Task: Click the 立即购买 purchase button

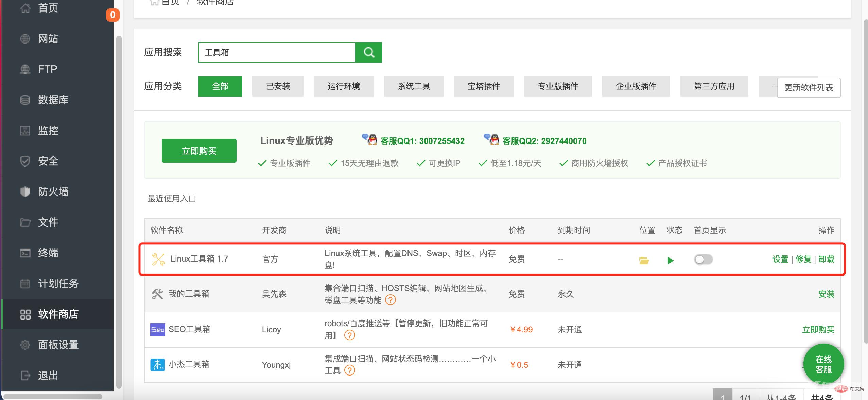Action: (199, 150)
